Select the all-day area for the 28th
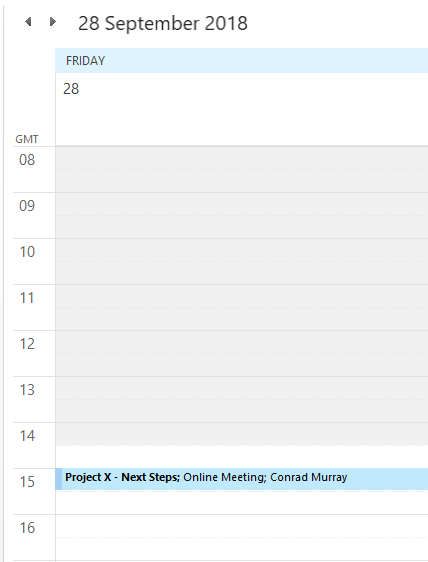 242,109
